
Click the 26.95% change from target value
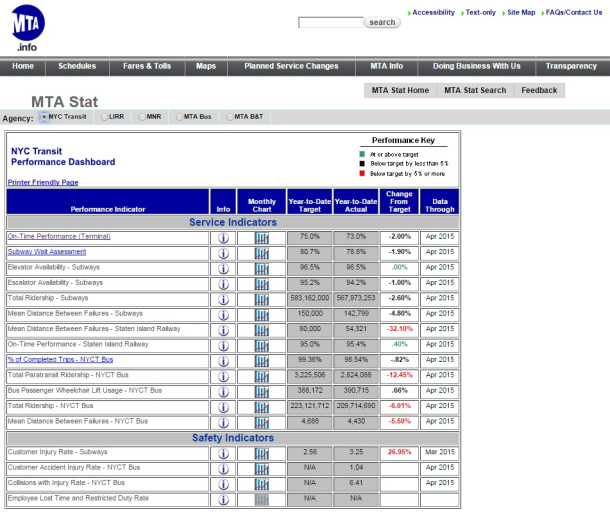tap(400, 452)
